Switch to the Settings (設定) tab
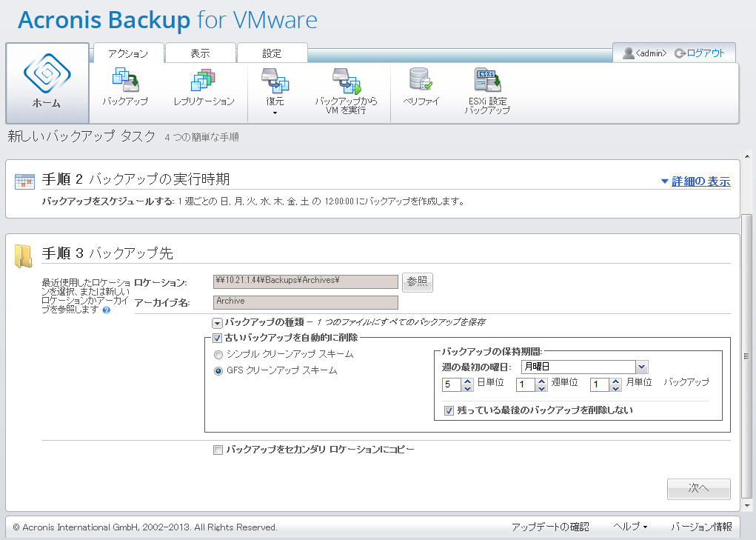Image resolution: width=756 pixels, height=540 pixels. 272,53
